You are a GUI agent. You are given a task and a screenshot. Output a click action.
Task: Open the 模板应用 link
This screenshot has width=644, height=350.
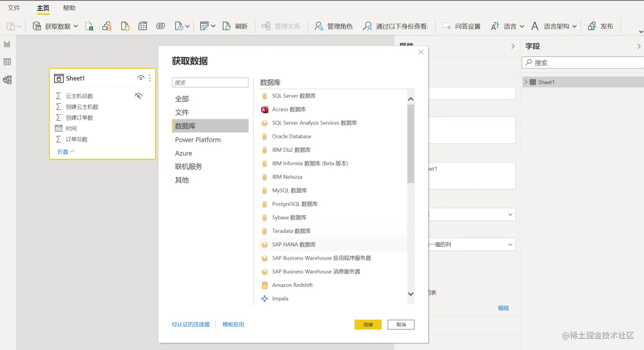233,324
